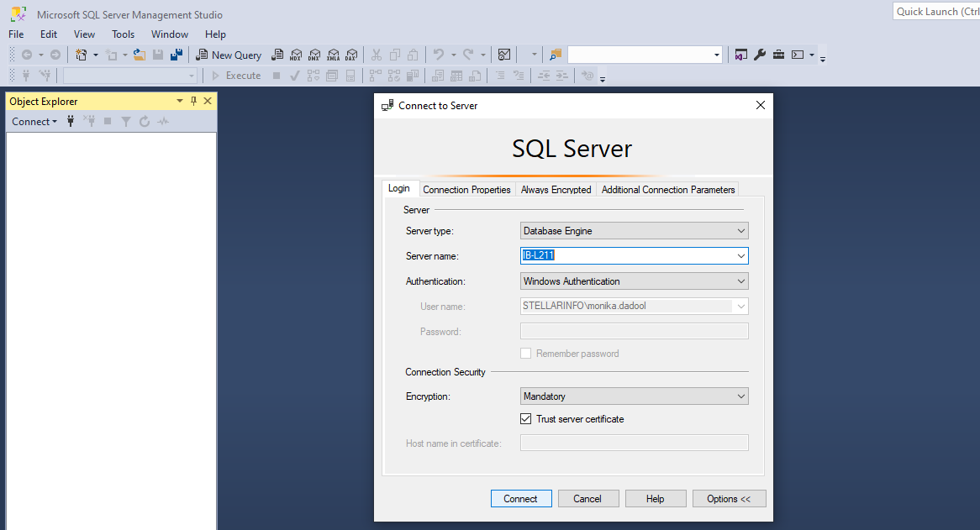Click the Database Engine Query icon
The image size is (980, 530).
(277, 55)
